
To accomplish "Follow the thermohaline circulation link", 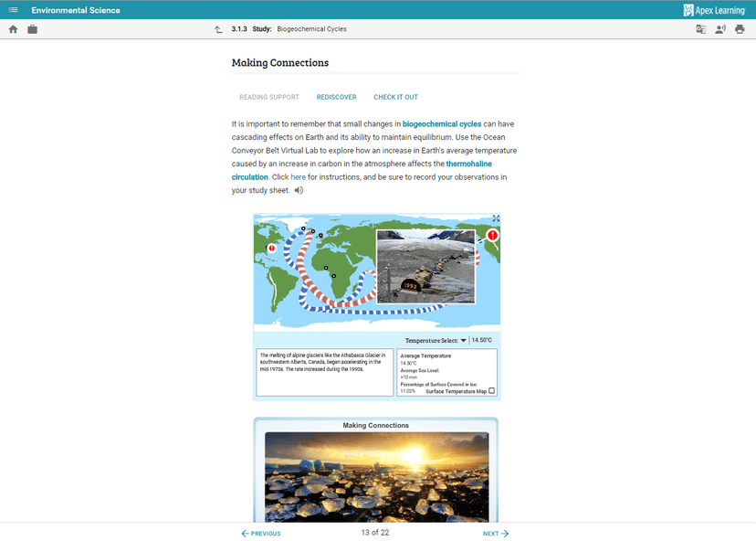I will 469,164.
